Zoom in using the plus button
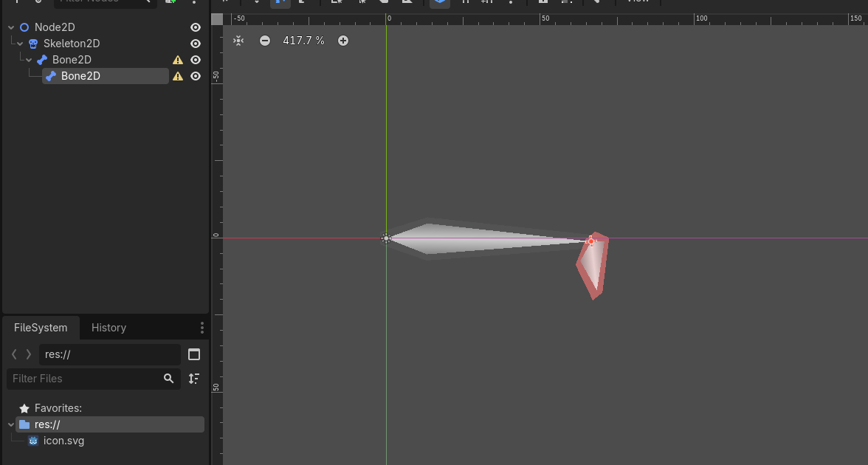The width and height of the screenshot is (868, 465). click(343, 41)
